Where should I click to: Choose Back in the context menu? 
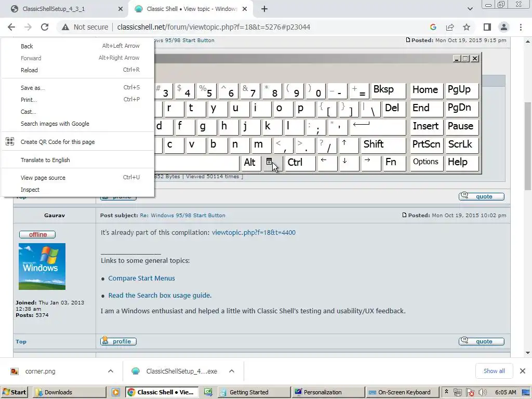78,46
